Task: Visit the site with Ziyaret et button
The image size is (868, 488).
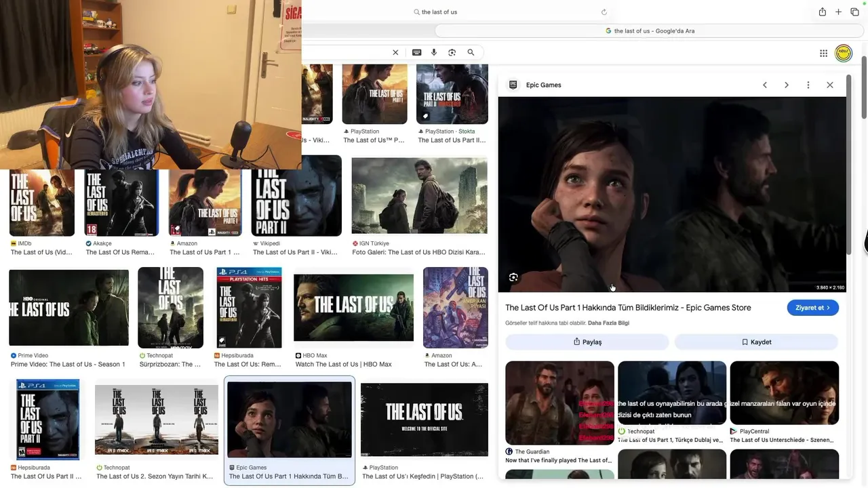Action: [813, 308]
